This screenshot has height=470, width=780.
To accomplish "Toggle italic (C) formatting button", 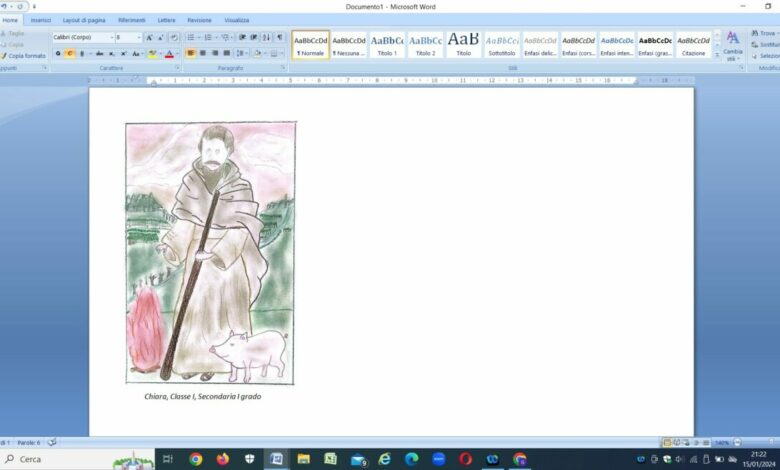I will point(70,54).
